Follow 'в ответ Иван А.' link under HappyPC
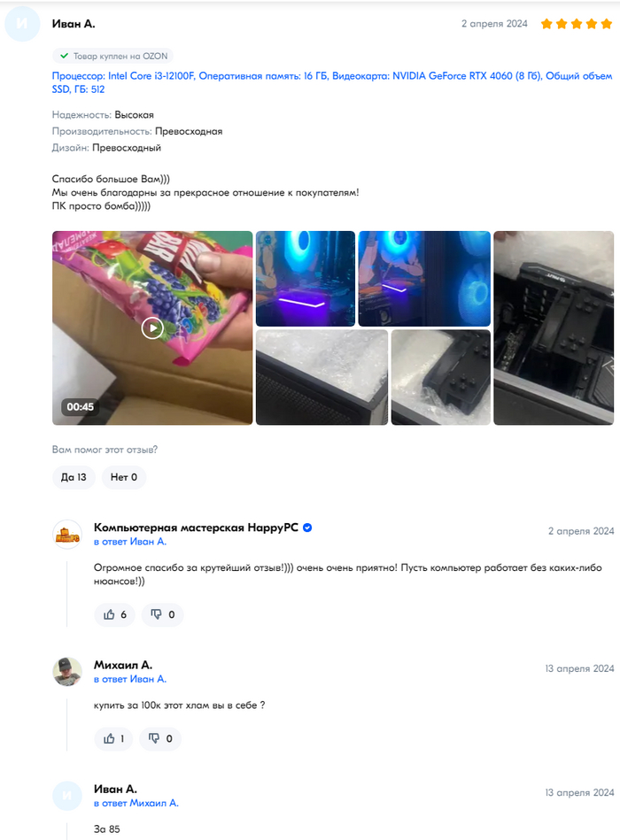Screen dimensions: 620x840 pos(130,542)
